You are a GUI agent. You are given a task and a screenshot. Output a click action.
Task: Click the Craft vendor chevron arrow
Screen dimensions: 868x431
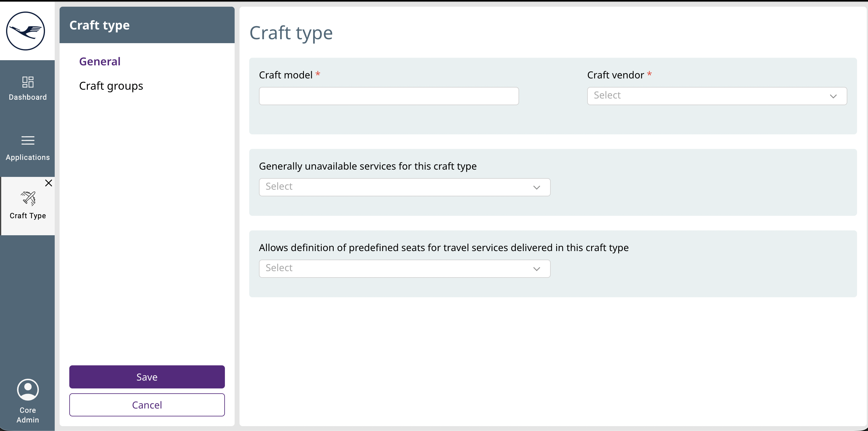pos(833,96)
